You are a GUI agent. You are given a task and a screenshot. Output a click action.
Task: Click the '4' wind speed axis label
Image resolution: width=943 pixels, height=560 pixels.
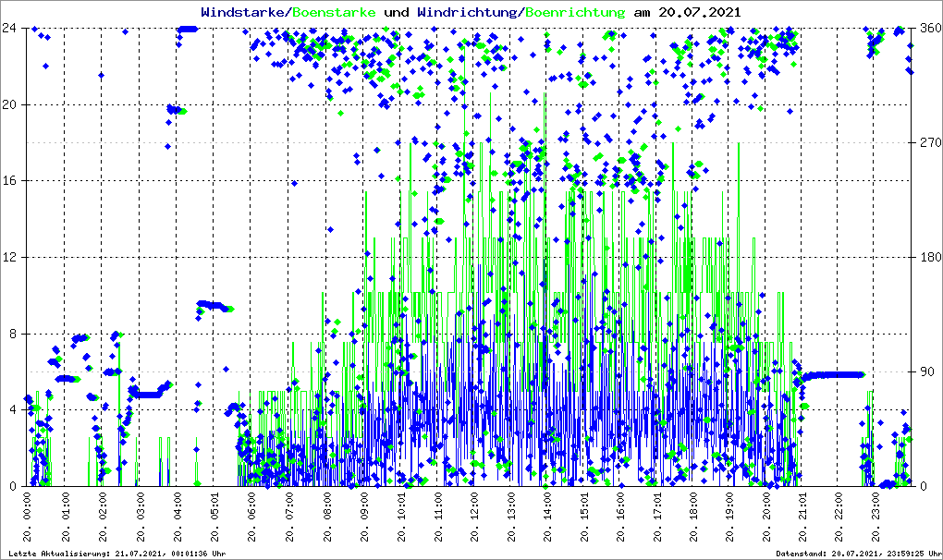pos(13,409)
